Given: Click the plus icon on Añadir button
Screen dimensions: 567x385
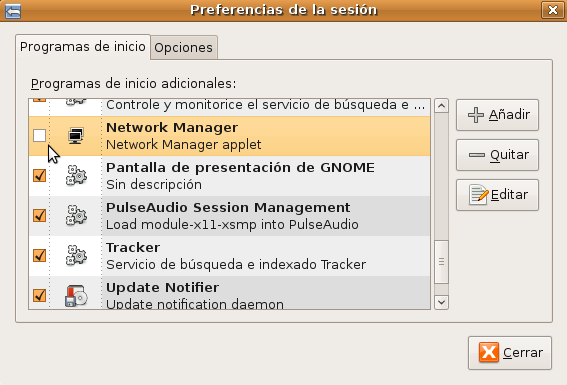Looking at the screenshot, I should pos(476,115).
